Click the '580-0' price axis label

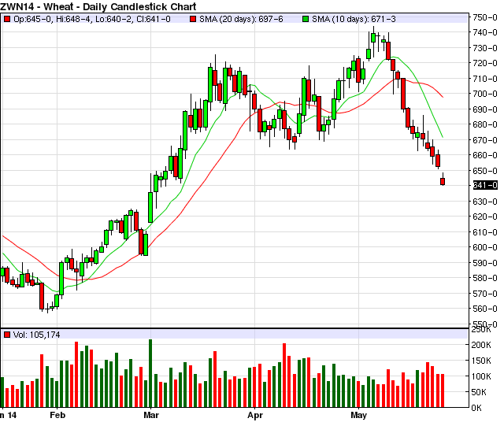(x=485, y=278)
